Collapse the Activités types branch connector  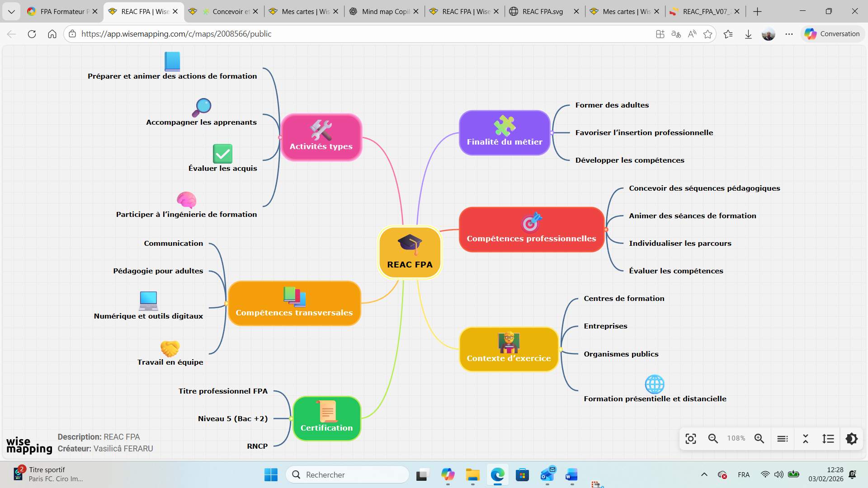pos(280,137)
